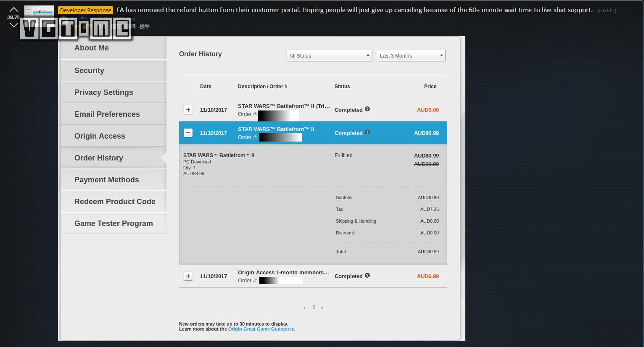The image size is (644, 347).
Task: Open the Security section
Action: pos(113,71)
